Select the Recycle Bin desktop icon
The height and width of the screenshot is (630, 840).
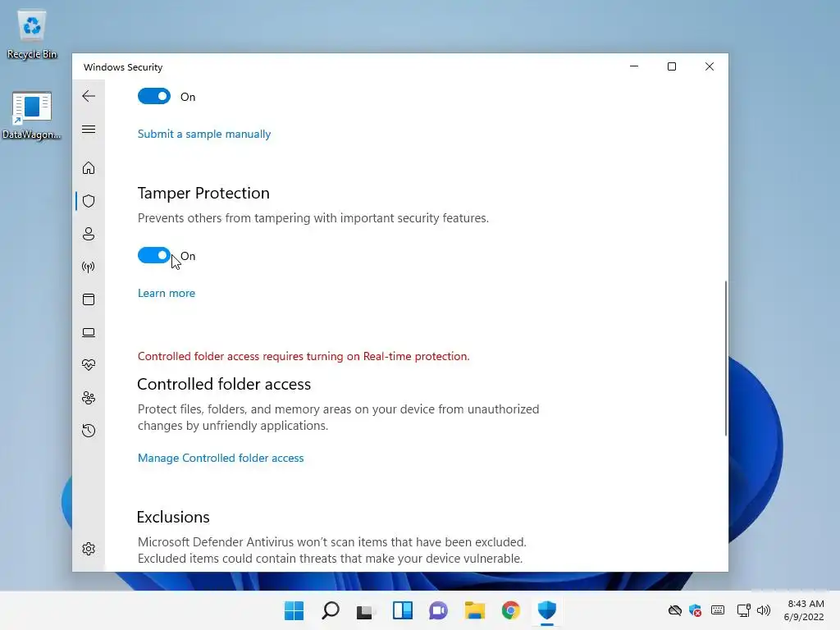click(x=32, y=34)
